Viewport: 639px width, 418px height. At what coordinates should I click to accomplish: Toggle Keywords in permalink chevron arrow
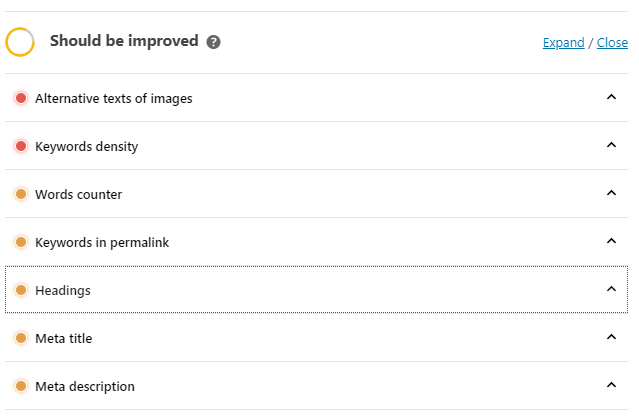coord(611,241)
